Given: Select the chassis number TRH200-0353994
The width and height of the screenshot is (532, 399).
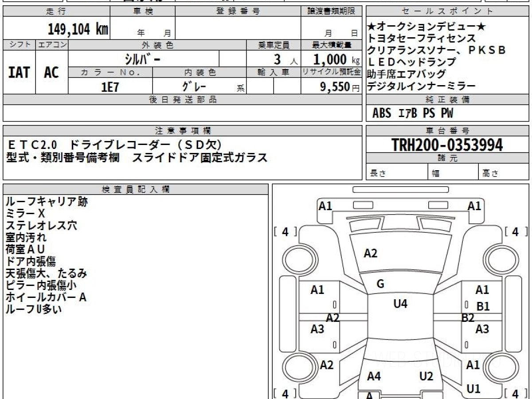Looking at the screenshot, I should 447,145.
